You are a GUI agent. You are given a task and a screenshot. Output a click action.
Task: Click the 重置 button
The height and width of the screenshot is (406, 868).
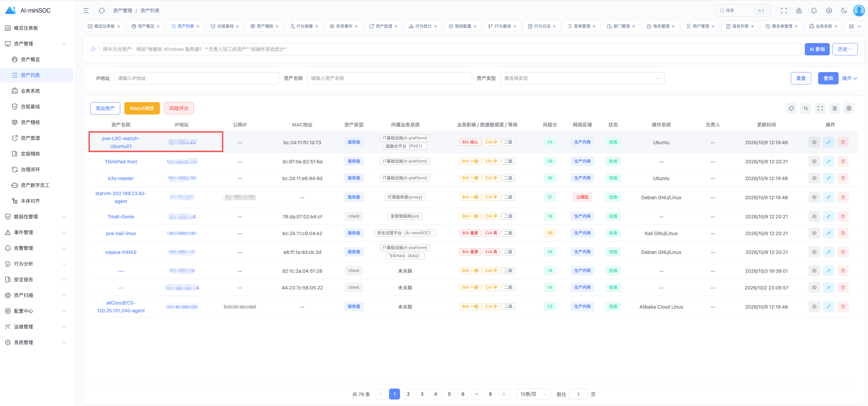801,78
